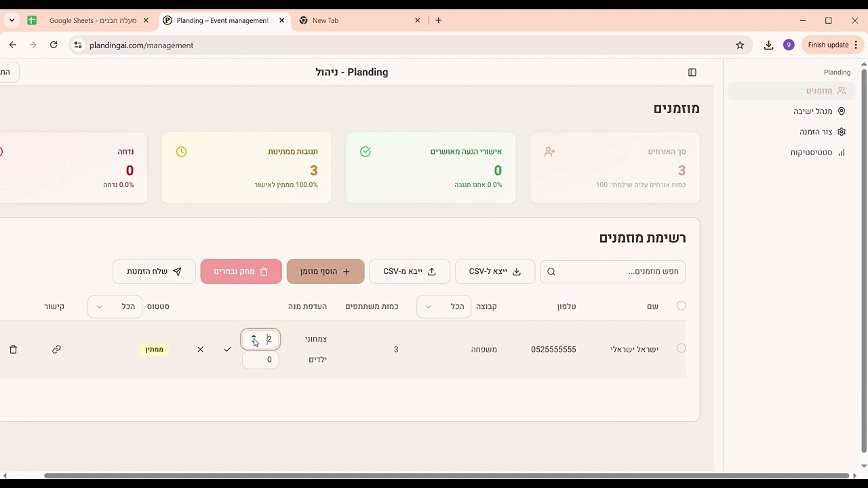Click the טלפון column header
The height and width of the screenshot is (488, 868).
coord(566,307)
